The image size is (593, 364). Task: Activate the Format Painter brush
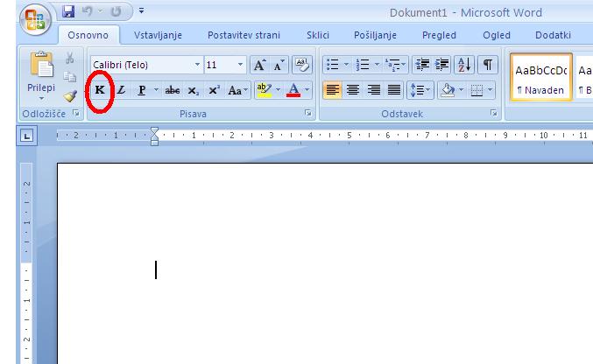coord(70,96)
